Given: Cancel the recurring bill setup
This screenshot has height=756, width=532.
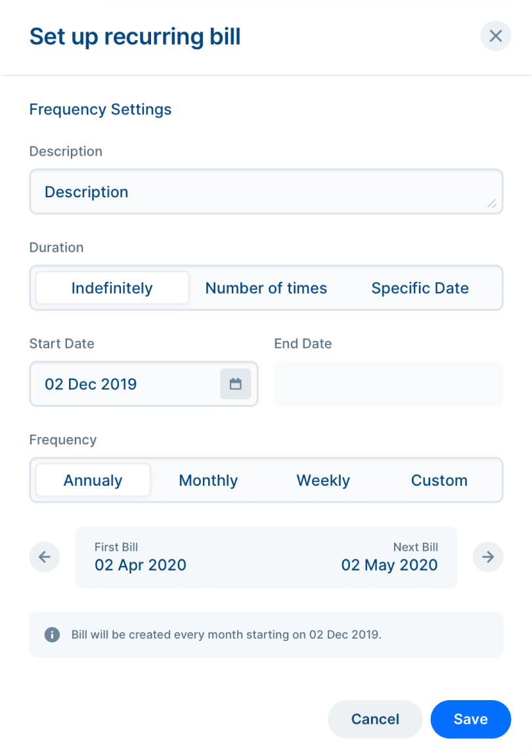Looking at the screenshot, I should (375, 719).
